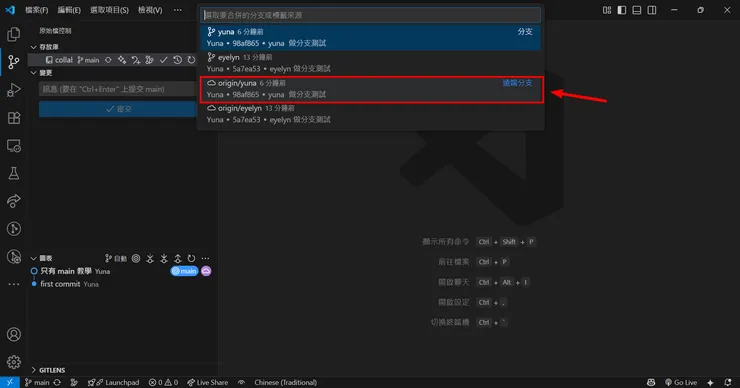Click the sync changes icon beside main in repository row
The image size is (740, 388).
coord(108,60)
